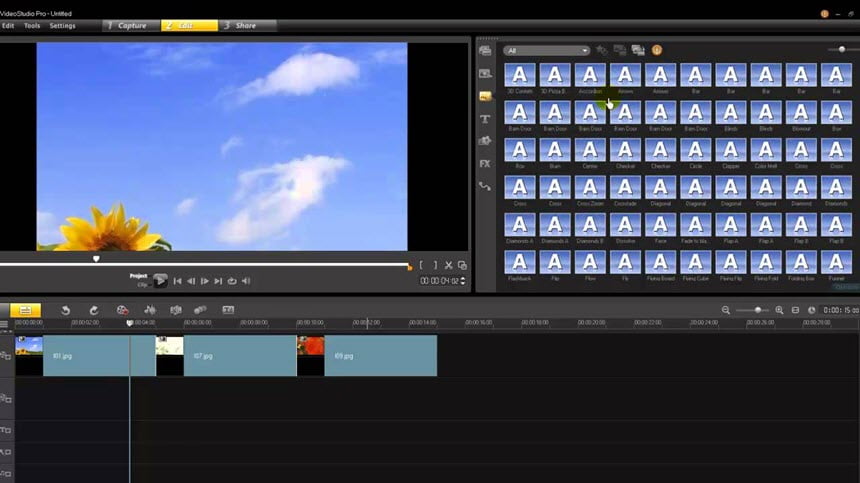Open the Graphic library icon
Image resolution: width=860 pixels, height=483 pixels.
pyautogui.click(x=485, y=141)
